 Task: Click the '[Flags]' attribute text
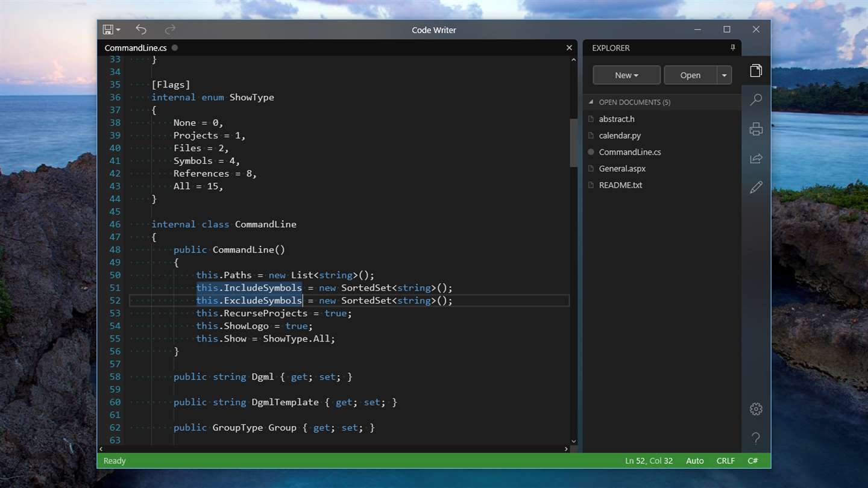[171, 84]
